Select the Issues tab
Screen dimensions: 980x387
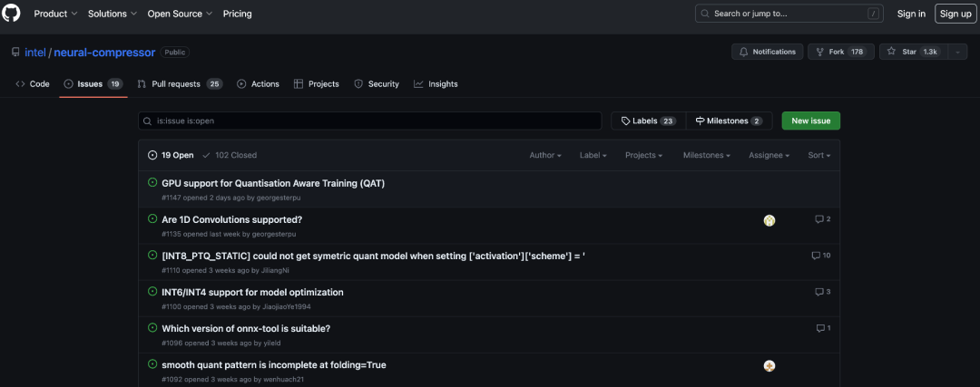coord(93,83)
